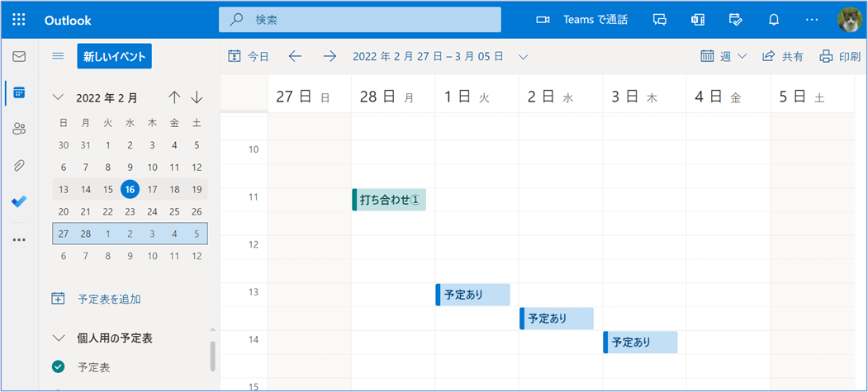Select date 20 in mini calendar
The image size is (868, 392).
coord(64,212)
